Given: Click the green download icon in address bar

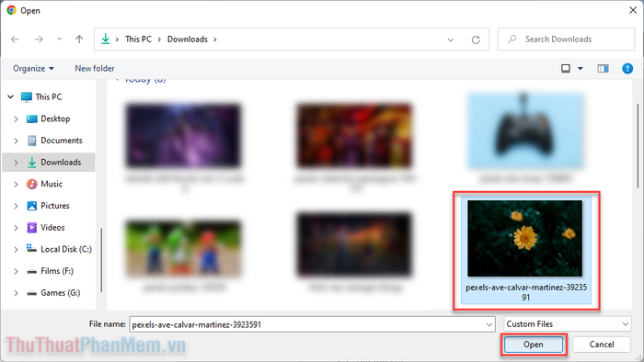Looking at the screenshot, I should click(106, 39).
